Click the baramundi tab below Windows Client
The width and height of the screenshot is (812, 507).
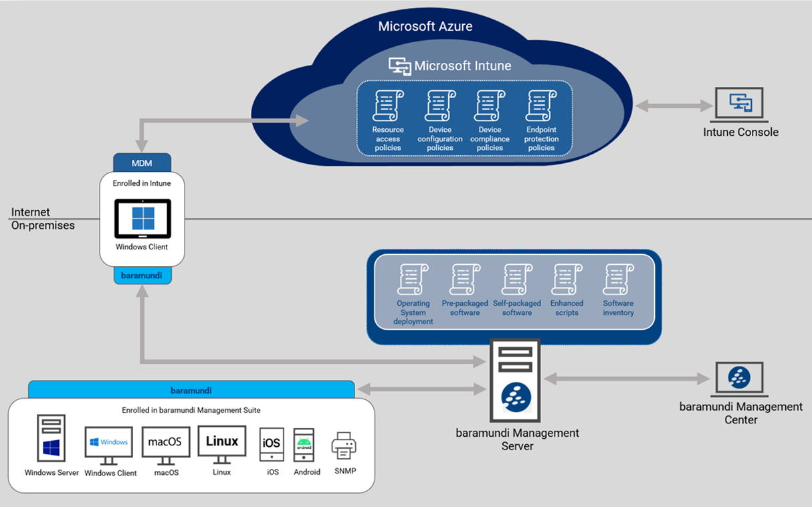click(x=142, y=276)
